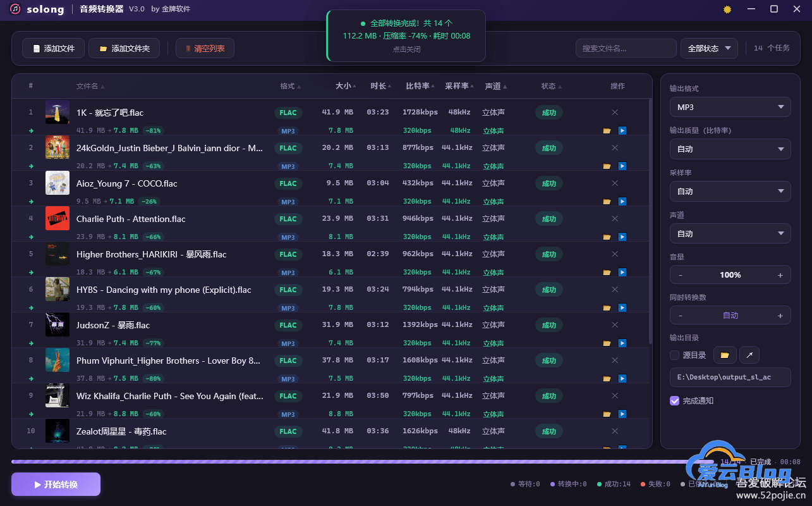Click the file list vertical scrollbar

649,221
